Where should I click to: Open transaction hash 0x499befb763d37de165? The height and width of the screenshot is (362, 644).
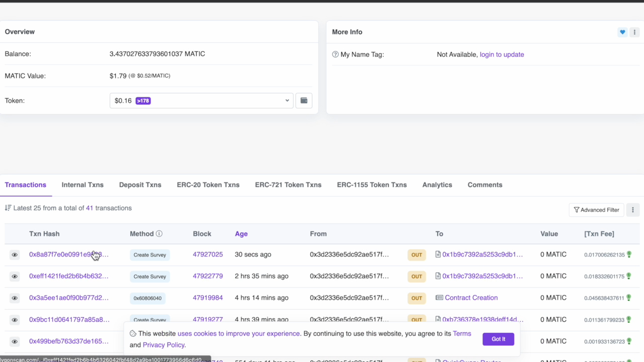click(x=69, y=341)
